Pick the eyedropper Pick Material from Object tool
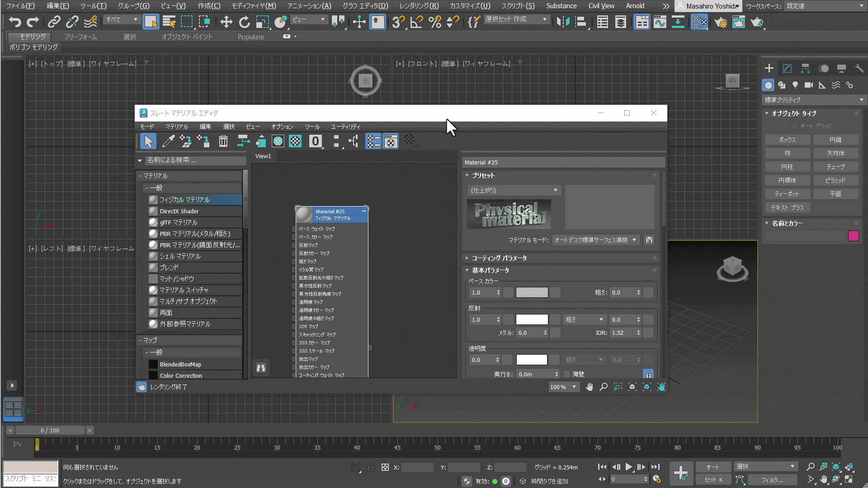The width and height of the screenshot is (868, 488). 168,141
